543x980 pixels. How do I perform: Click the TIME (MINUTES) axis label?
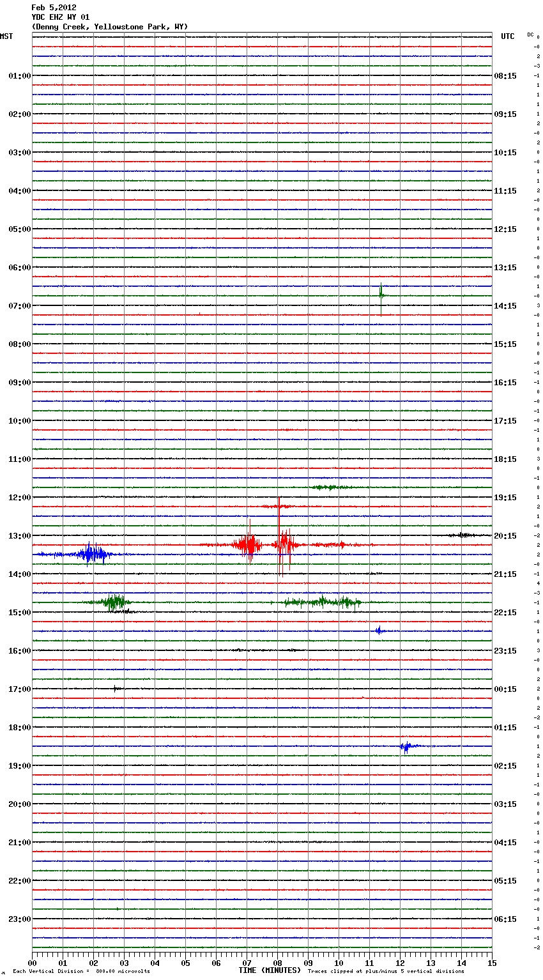pos(270,970)
